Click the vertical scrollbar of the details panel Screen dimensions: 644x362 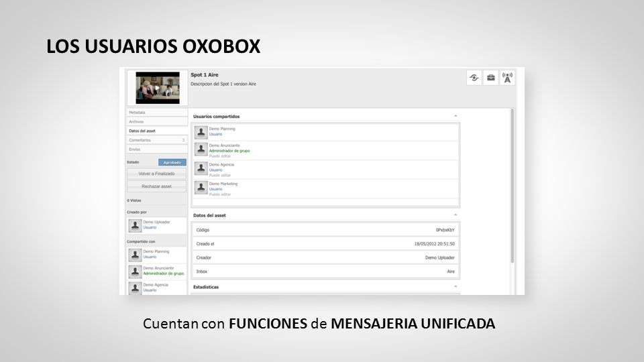[512, 186]
